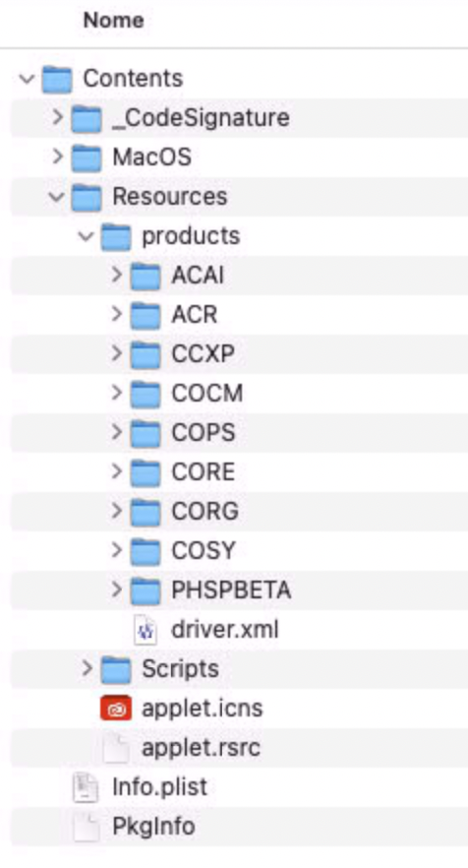Select the PkgInfo blank file icon
Screen dimensions: 468x868
tap(87, 827)
